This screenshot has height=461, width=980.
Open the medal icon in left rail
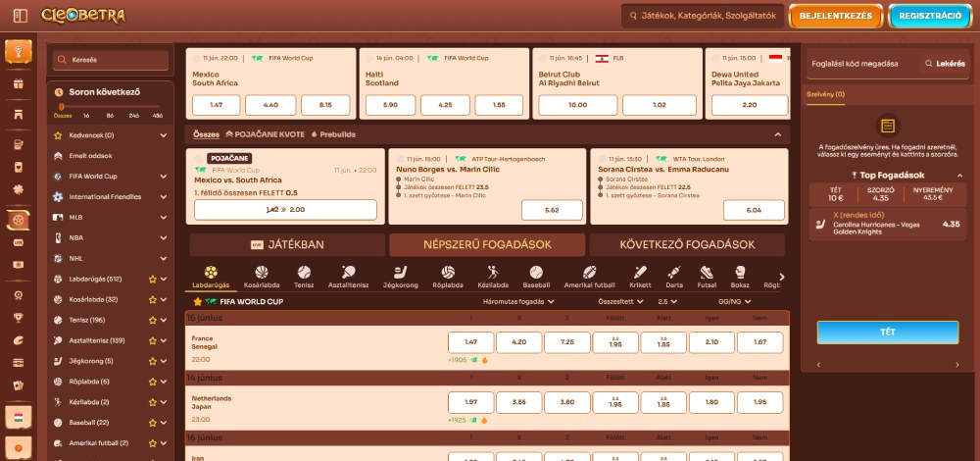pyautogui.click(x=18, y=295)
